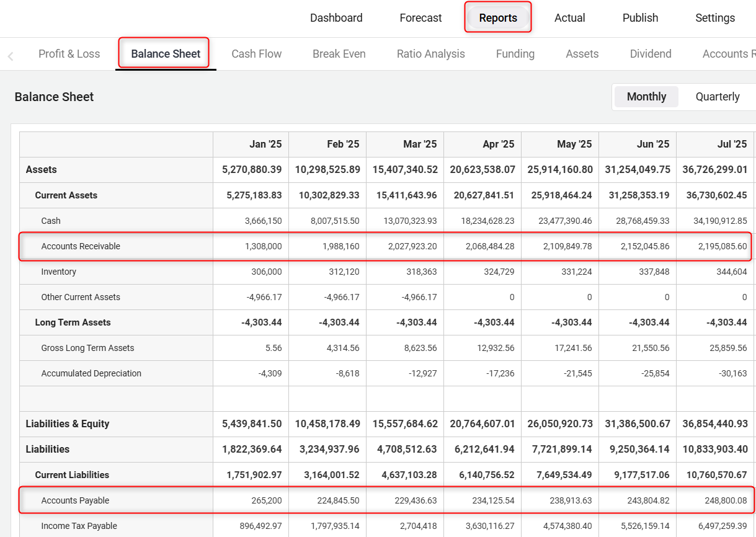Switch to Monthly view
756x537 pixels.
(x=646, y=97)
